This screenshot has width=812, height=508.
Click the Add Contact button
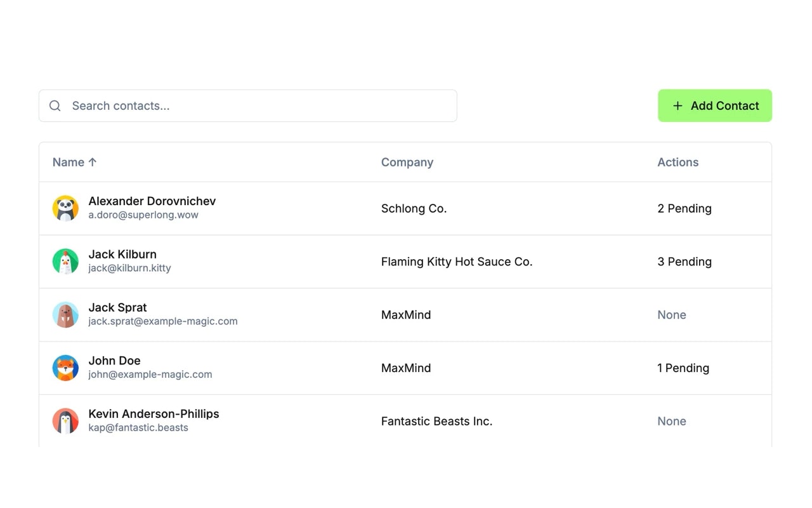click(x=715, y=106)
